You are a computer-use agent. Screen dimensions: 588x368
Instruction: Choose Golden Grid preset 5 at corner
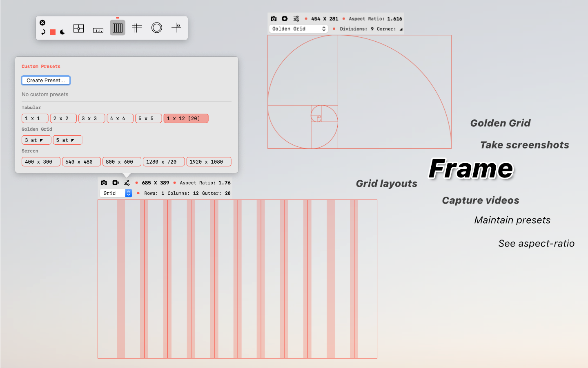click(x=67, y=140)
